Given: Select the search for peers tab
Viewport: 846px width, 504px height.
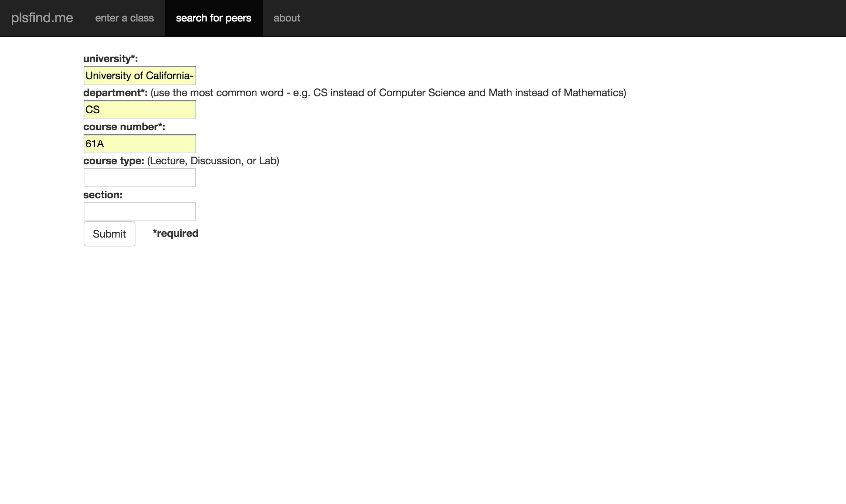Looking at the screenshot, I should [x=214, y=18].
